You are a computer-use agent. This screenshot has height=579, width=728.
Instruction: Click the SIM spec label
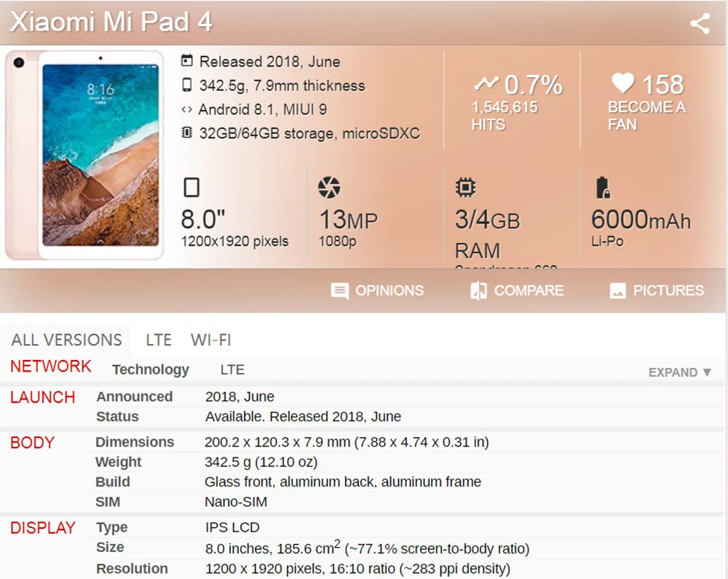108,502
